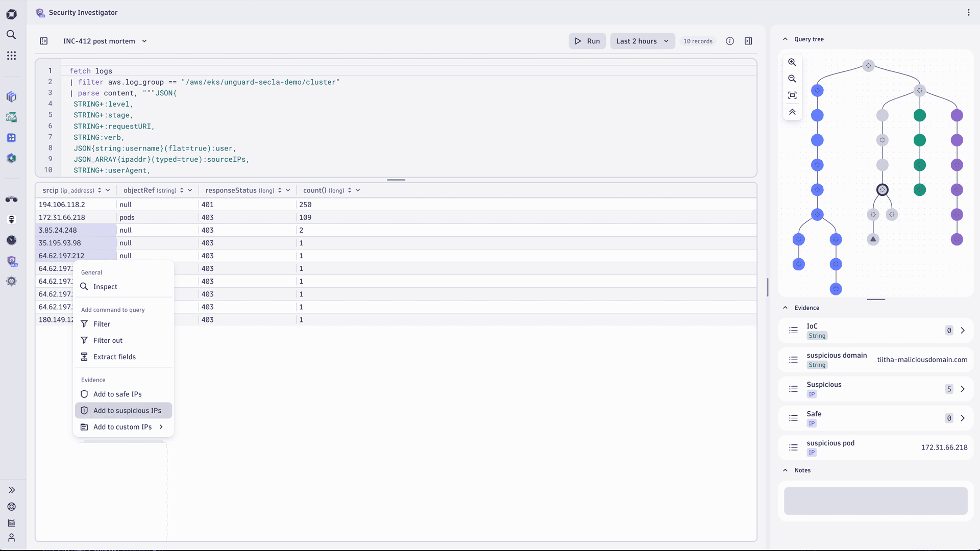Choose Add to safe IPs
Screen dimensions: 980x551
124,394
